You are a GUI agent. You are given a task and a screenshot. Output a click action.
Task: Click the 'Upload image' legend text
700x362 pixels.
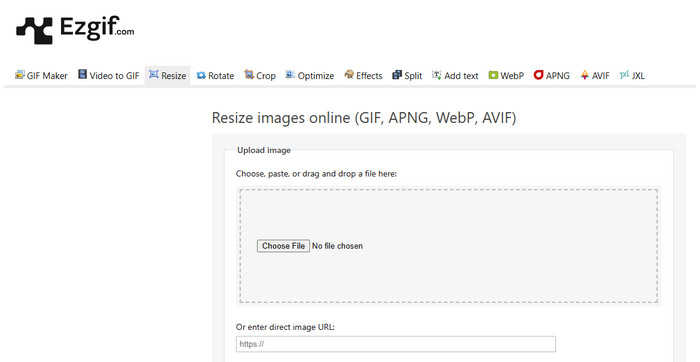[x=264, y=150]
